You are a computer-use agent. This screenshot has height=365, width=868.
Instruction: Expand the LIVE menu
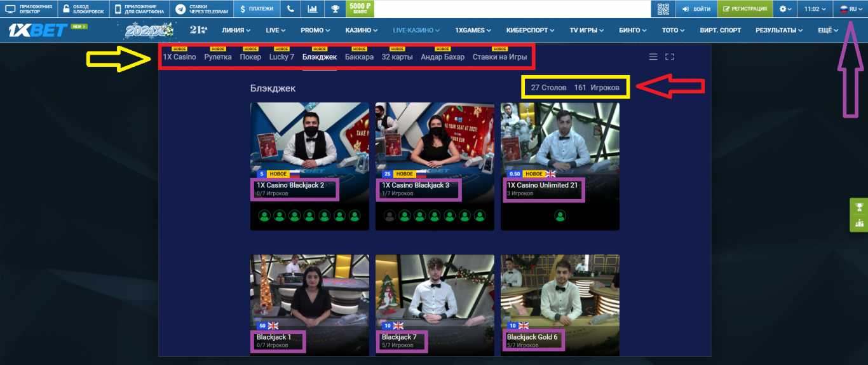[x=276, y=30]
